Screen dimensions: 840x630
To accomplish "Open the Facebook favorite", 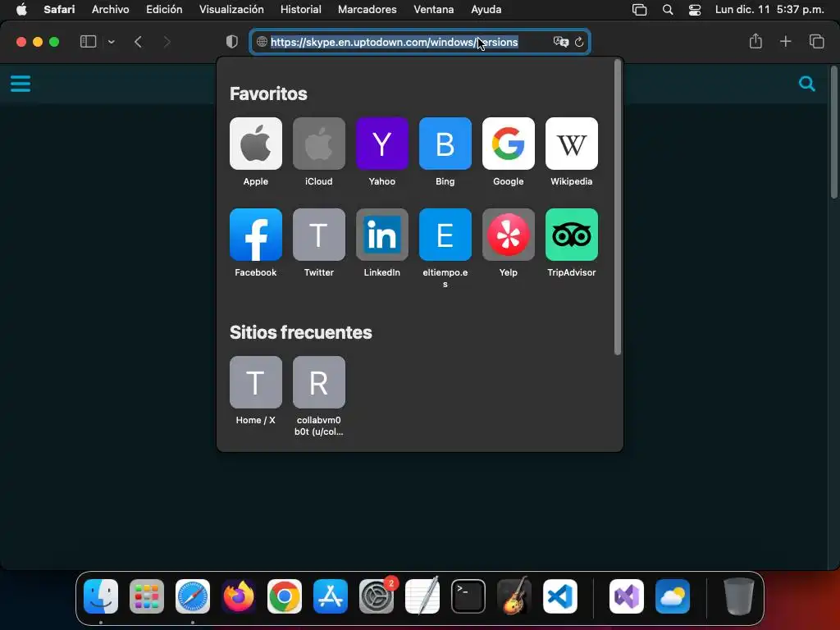I will click(x=256, y=235).
